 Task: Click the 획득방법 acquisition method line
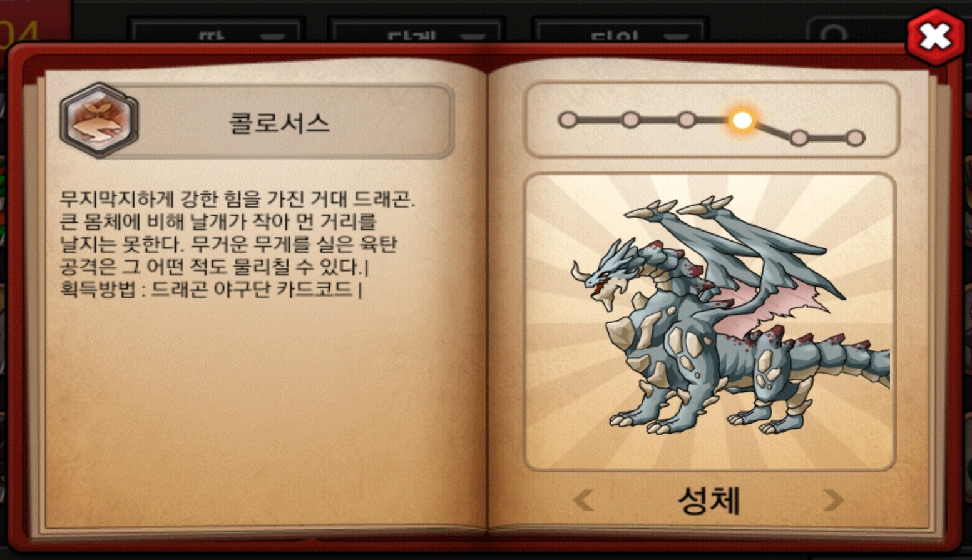[210, 290]
